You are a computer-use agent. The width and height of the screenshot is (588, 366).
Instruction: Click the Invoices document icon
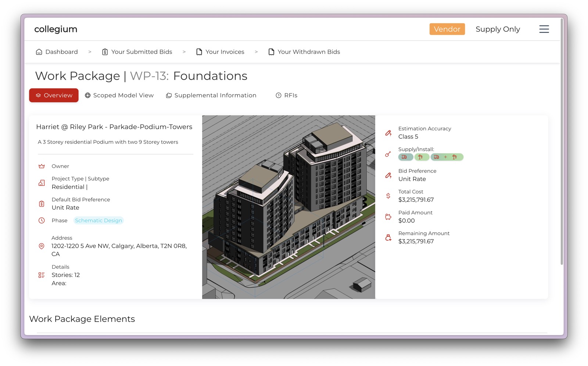click(x=199, y=52)
